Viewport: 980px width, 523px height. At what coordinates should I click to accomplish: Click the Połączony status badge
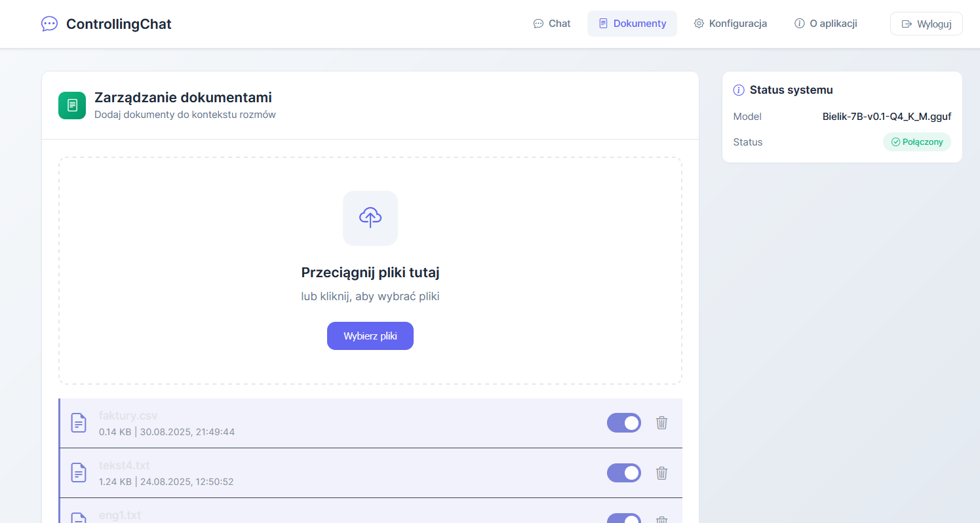[916, 142]
